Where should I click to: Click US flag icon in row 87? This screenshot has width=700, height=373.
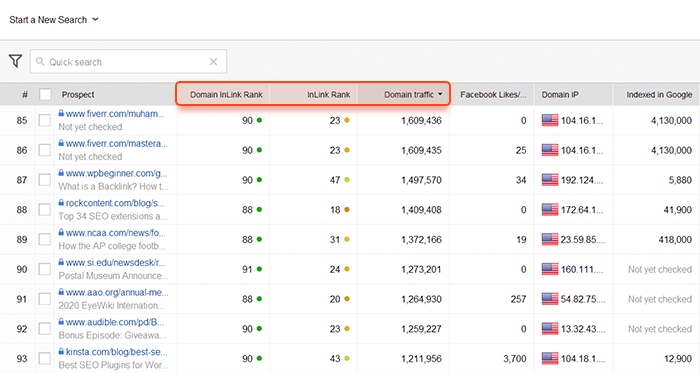pos(550,180)
